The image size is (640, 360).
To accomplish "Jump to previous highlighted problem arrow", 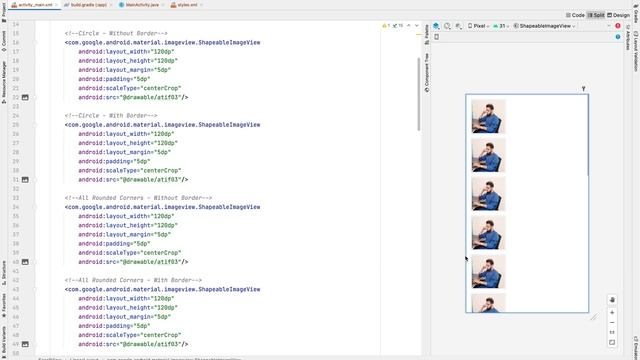I will pyautogui.click(x=409, y=26).
